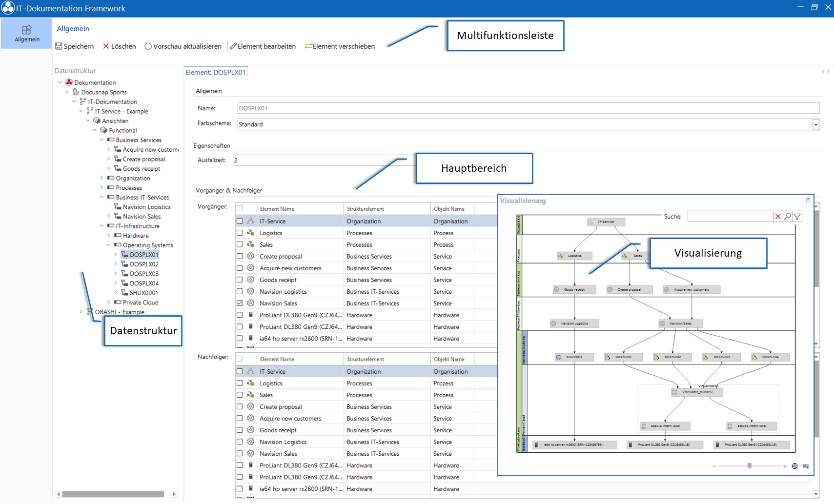The image size is (834, 504).
Task: Adjust the Visualisierung zoom slider handle
Action: click(750, 466)
